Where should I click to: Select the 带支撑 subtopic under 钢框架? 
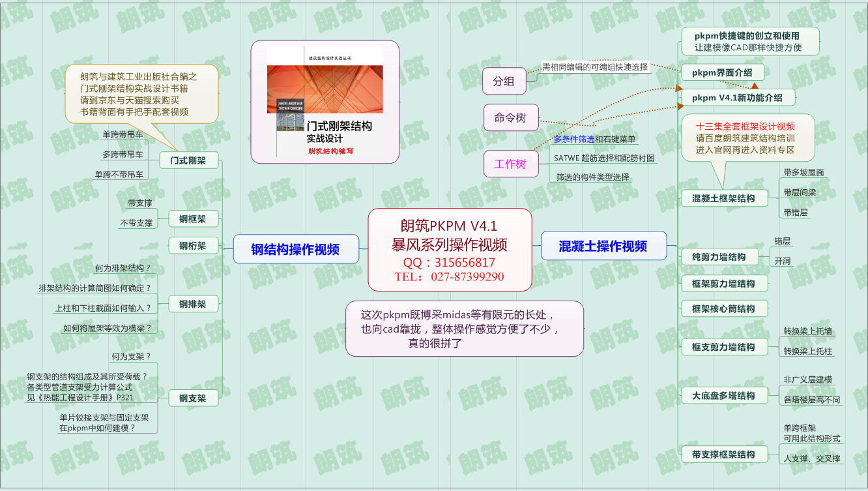(x=140, y=203)
